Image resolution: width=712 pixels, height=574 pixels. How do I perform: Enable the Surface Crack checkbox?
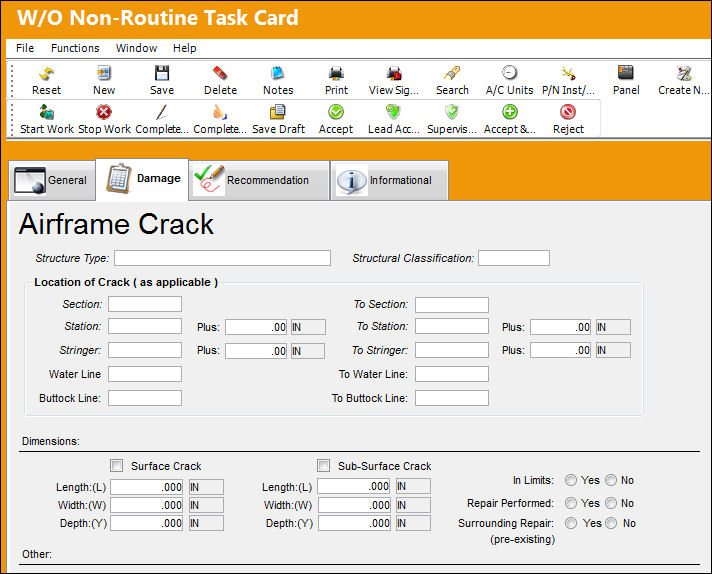click(117, 465)
